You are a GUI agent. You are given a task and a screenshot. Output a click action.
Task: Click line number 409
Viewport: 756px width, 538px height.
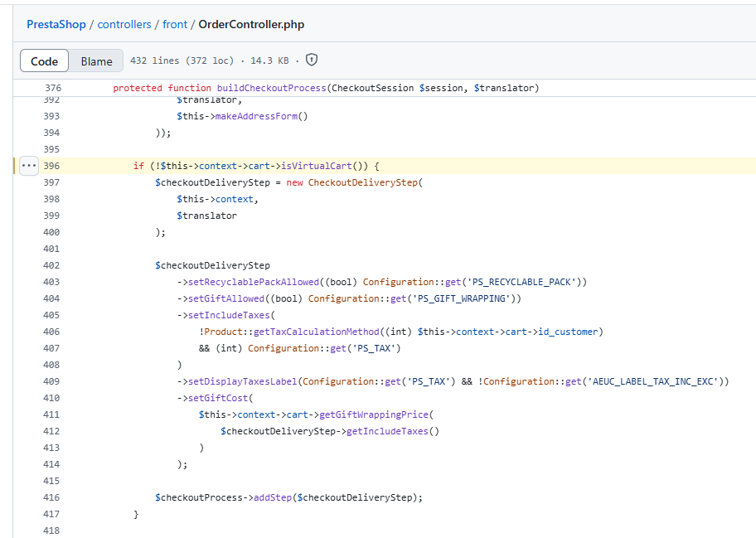tap(51, 381)
